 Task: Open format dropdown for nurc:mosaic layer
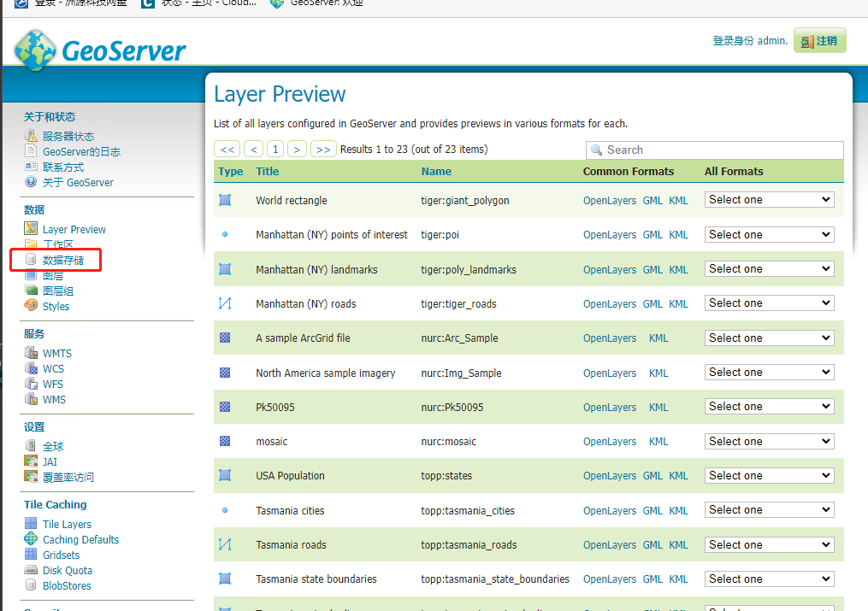[x=769, y=442]
